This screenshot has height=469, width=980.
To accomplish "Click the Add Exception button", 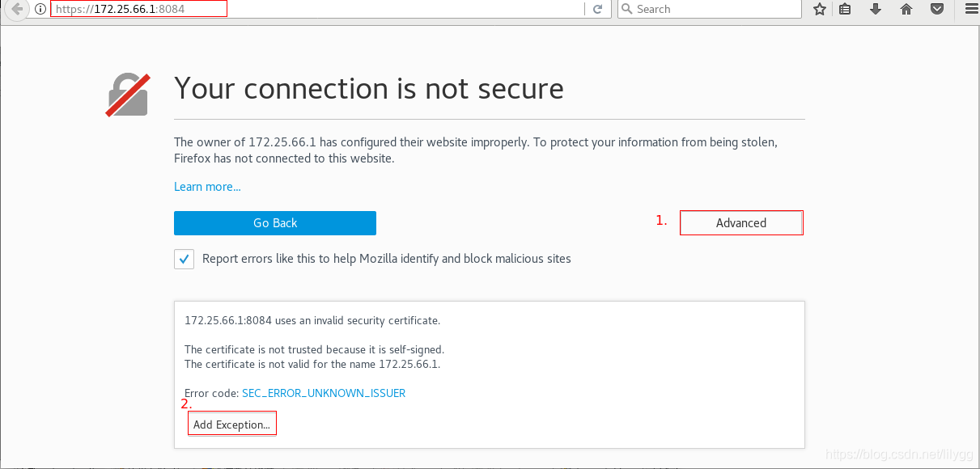I will pyautogui.click(x=231, y=425).
